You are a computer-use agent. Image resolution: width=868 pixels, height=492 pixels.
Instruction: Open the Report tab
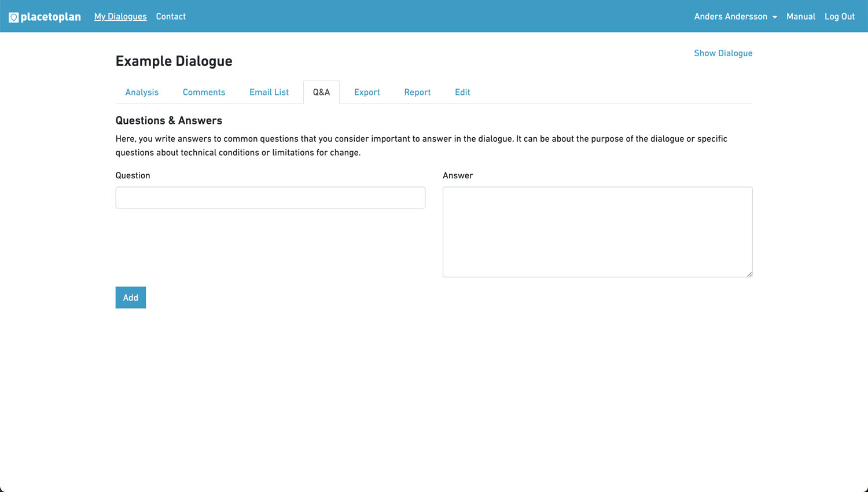[417, 93]
